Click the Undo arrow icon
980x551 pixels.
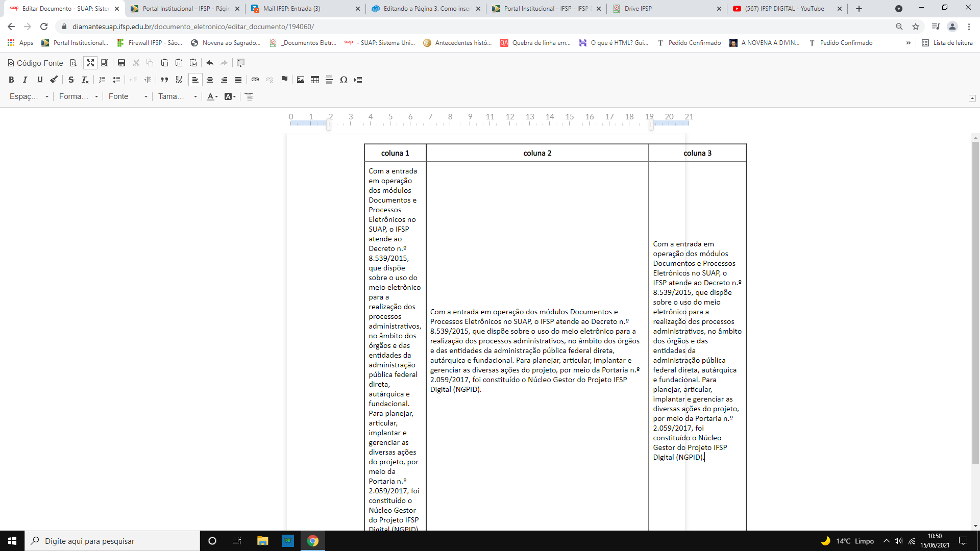click(210, 63)
